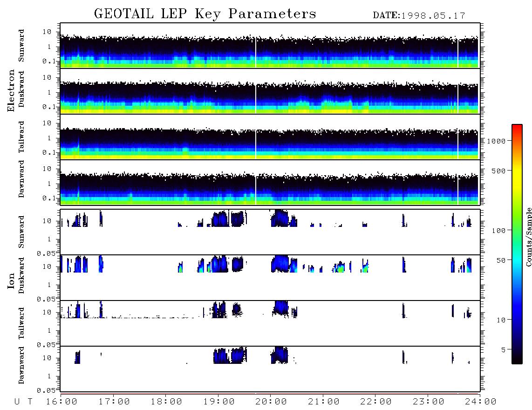This screenshot has height=410, width=532.
Task: Select the '18:00' time tick label
Action: [x=166, y=402]
